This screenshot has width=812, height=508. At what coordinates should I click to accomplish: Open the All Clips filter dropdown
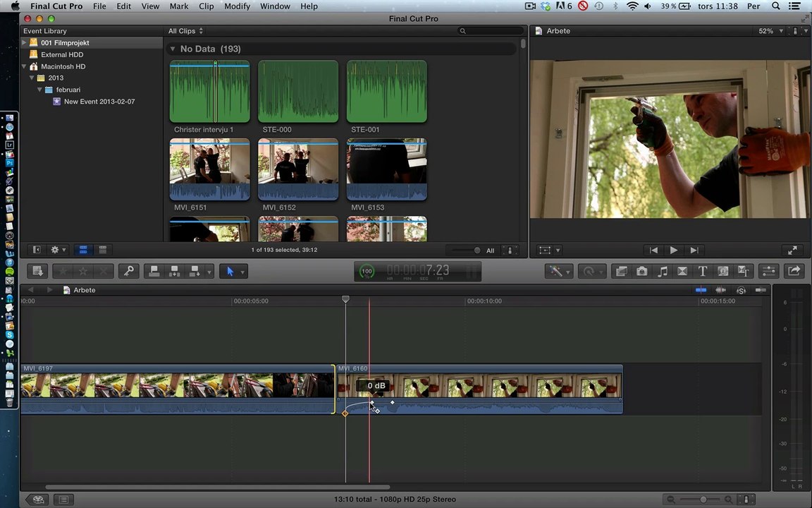185,30
